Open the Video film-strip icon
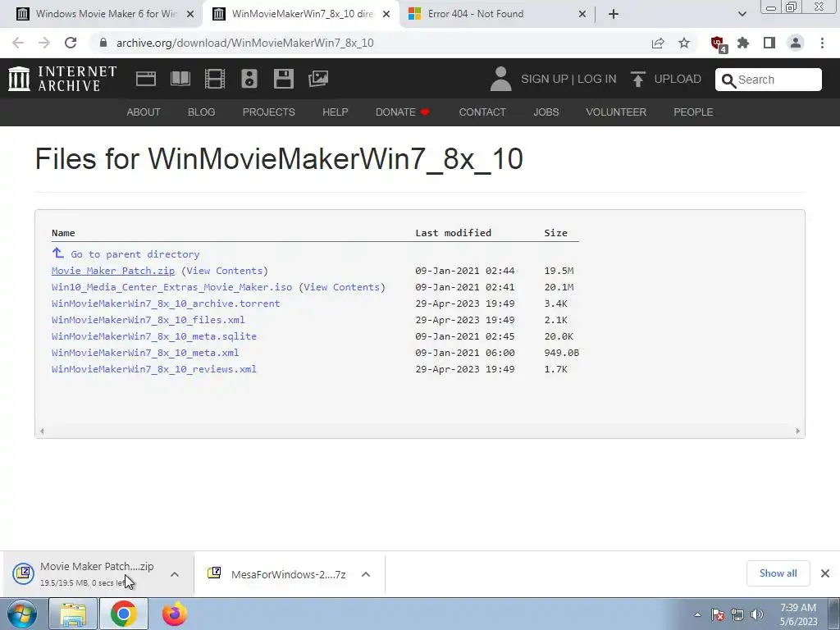 point(215,79)
